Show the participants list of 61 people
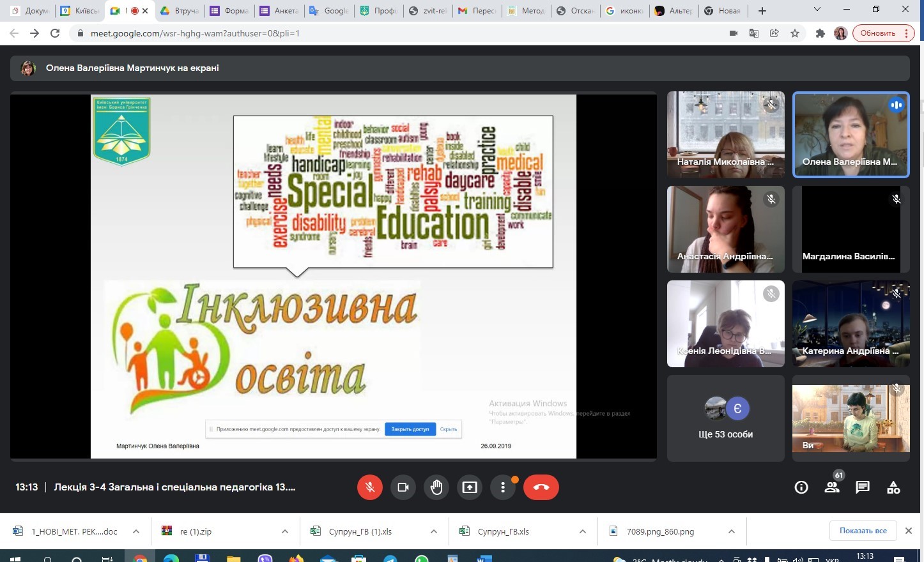924x562 pixels. click(831, 487)
